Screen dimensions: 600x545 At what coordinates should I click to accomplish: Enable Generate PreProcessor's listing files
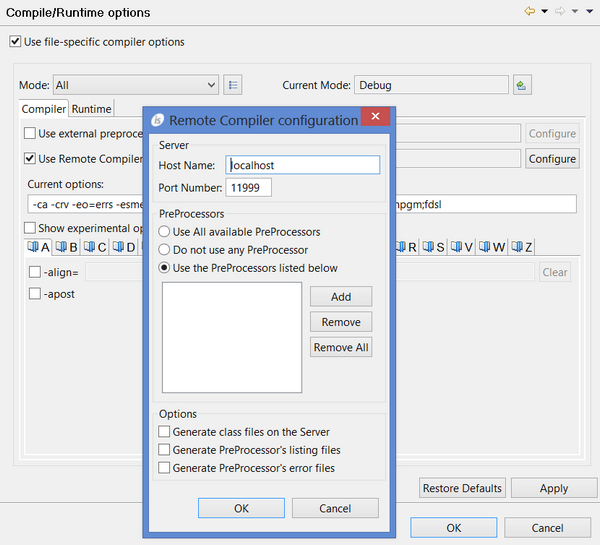pyautogui.click(x=165, y=450)
